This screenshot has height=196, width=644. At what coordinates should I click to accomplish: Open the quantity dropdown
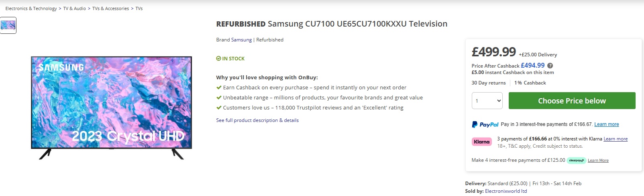[487, 101]
